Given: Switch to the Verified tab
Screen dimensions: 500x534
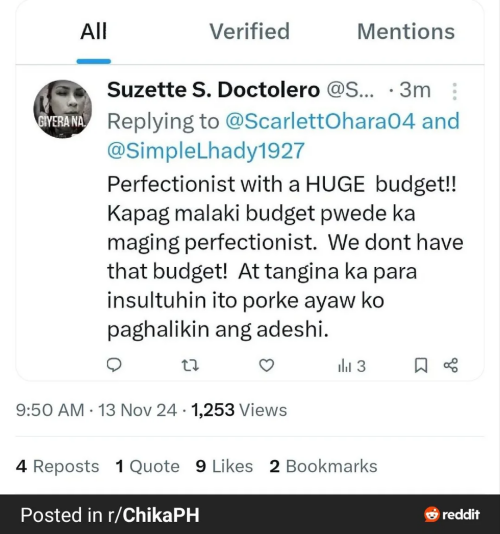Looking at the screenshot, I should (249, 31).
